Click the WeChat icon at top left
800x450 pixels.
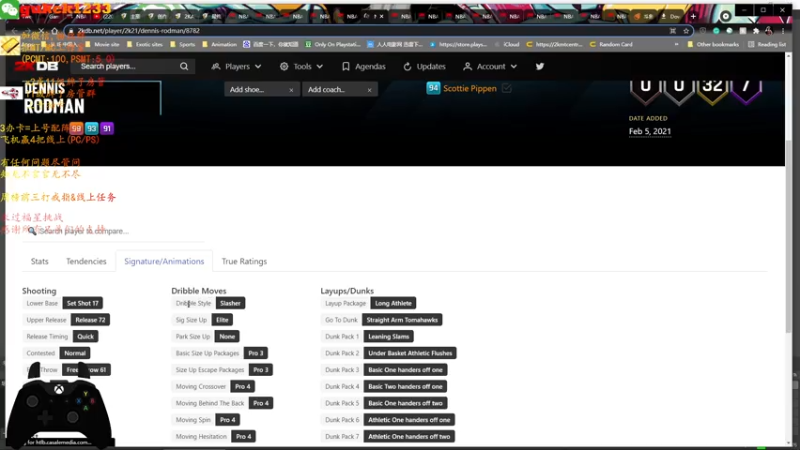(x=9, y=9)
